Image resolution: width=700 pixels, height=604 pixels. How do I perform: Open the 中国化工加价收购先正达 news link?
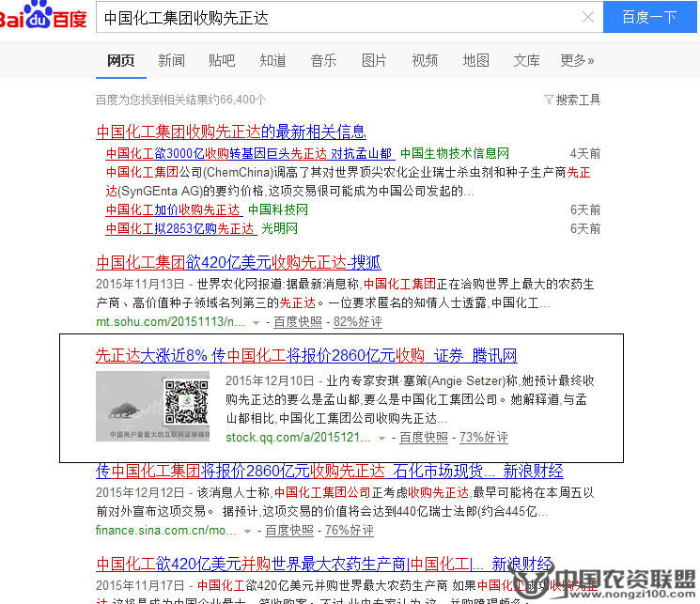tap(173, 209)
